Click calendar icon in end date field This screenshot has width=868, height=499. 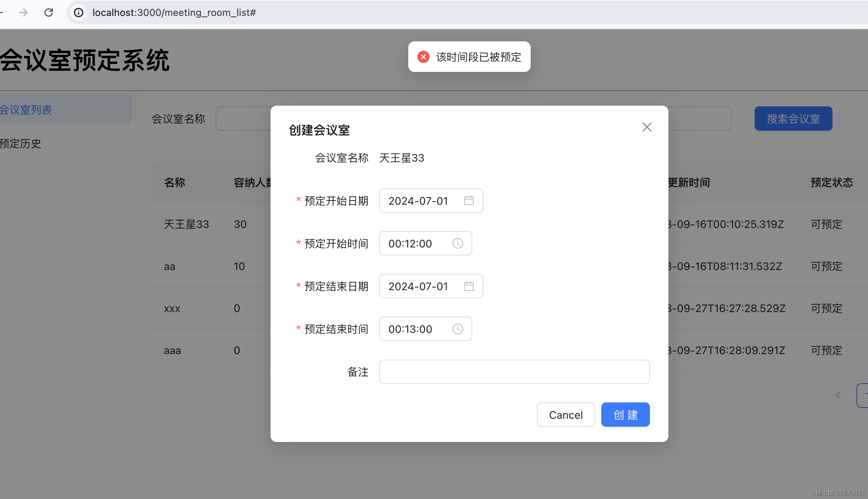(x=468, y=286)
